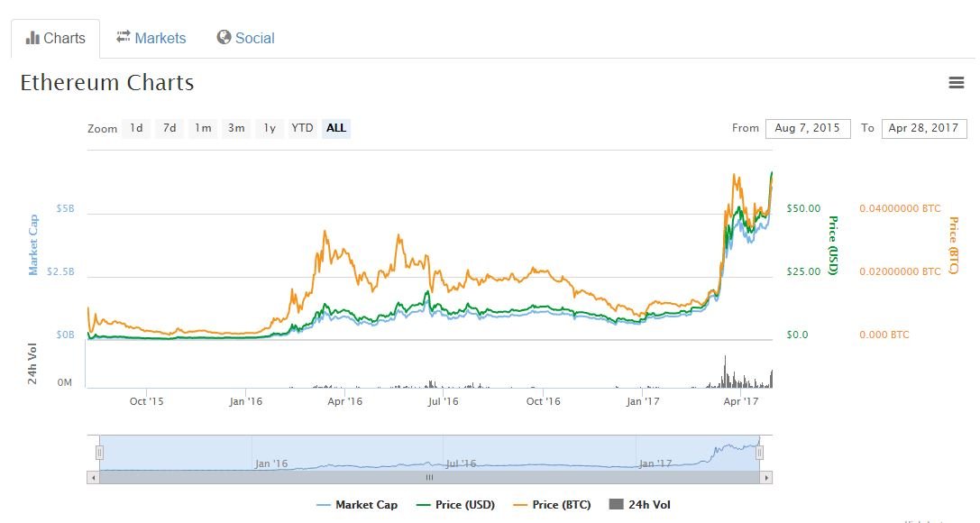Click the Apr '16 x-axis label
Image resolution: width=980 pixels, height=523 pixels.
[x=345, y=401]
